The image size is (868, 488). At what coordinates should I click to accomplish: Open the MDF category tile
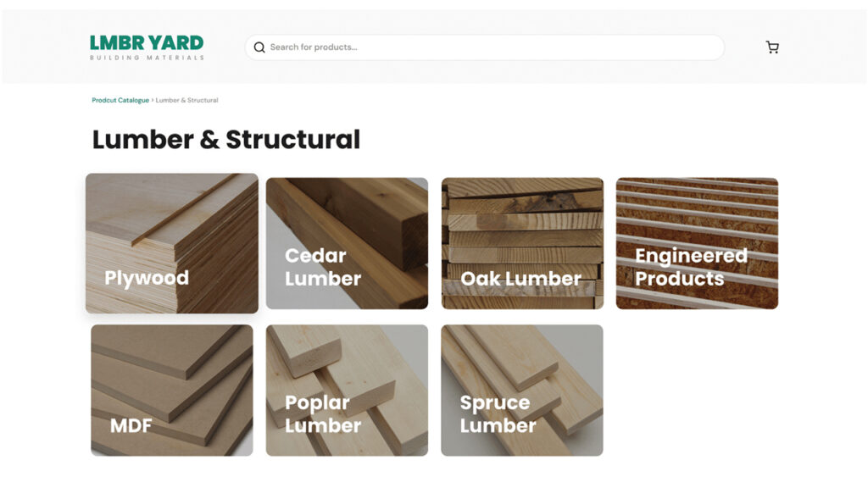click(171, 390)
